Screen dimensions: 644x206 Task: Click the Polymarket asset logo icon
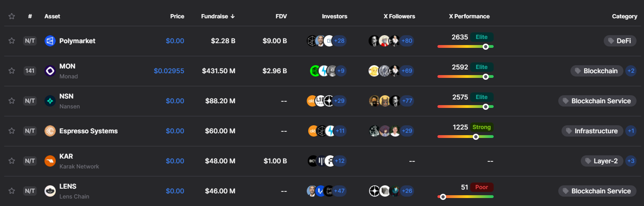50,41
